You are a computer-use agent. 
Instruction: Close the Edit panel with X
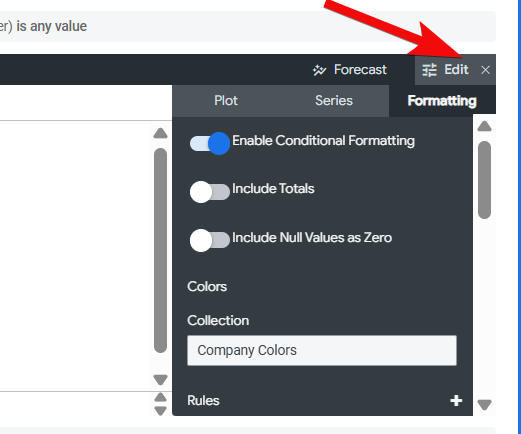(485, 70)
